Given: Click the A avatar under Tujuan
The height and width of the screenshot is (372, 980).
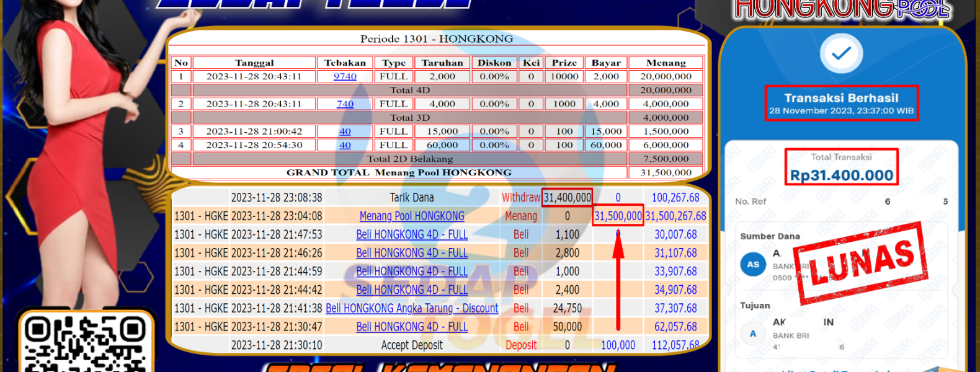Looking at the screenshot, I should pos(753,334).
